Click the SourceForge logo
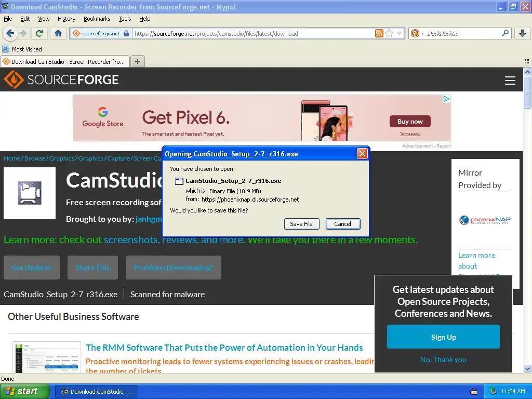The width and height of the screenshot is (532, 399). pyautogui.click(x=61, y=79)
